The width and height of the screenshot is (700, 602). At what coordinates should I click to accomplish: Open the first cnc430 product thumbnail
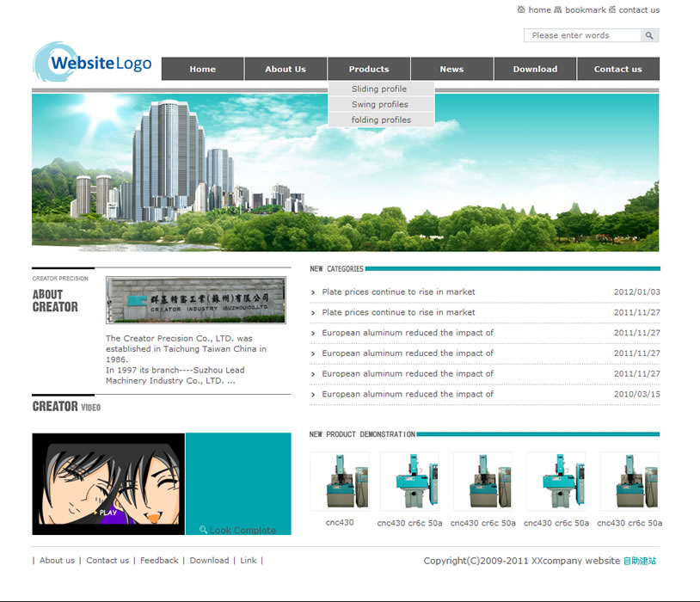point(339,482)
